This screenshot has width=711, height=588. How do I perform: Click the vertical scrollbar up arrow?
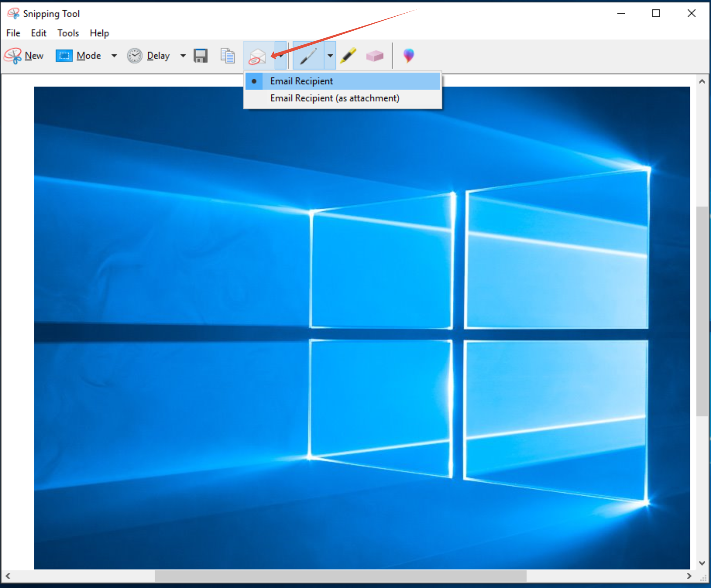702,81
